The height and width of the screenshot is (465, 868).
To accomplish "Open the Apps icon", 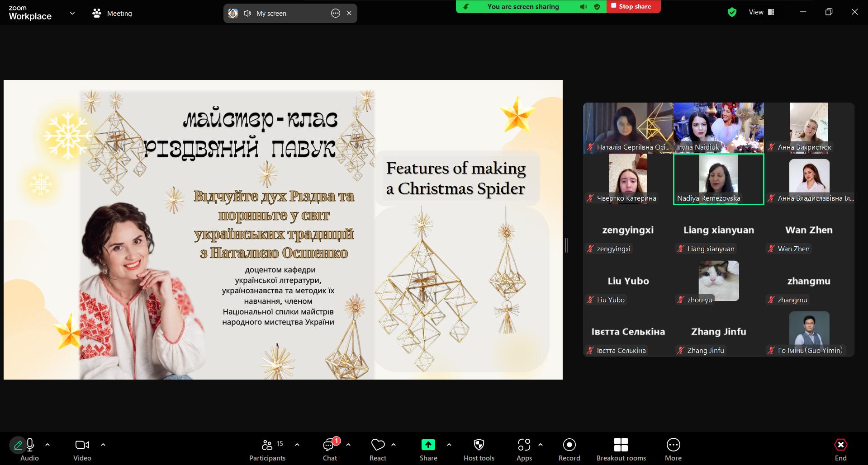I will tap(524, 445).
